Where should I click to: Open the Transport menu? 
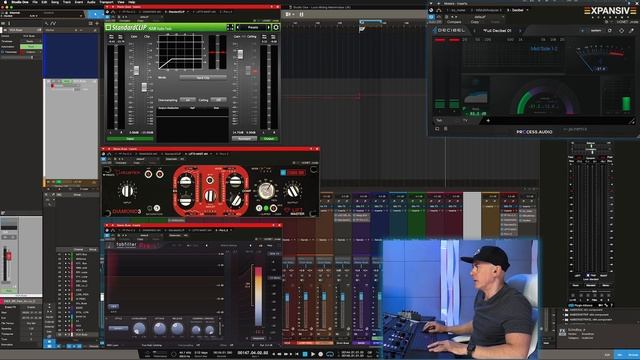coord(106,2)
